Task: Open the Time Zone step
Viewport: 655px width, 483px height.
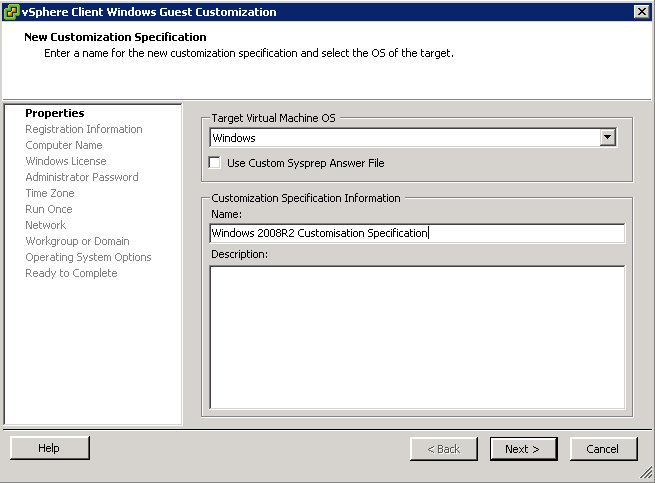Action: pyautogui.click(x=50, y=193)
